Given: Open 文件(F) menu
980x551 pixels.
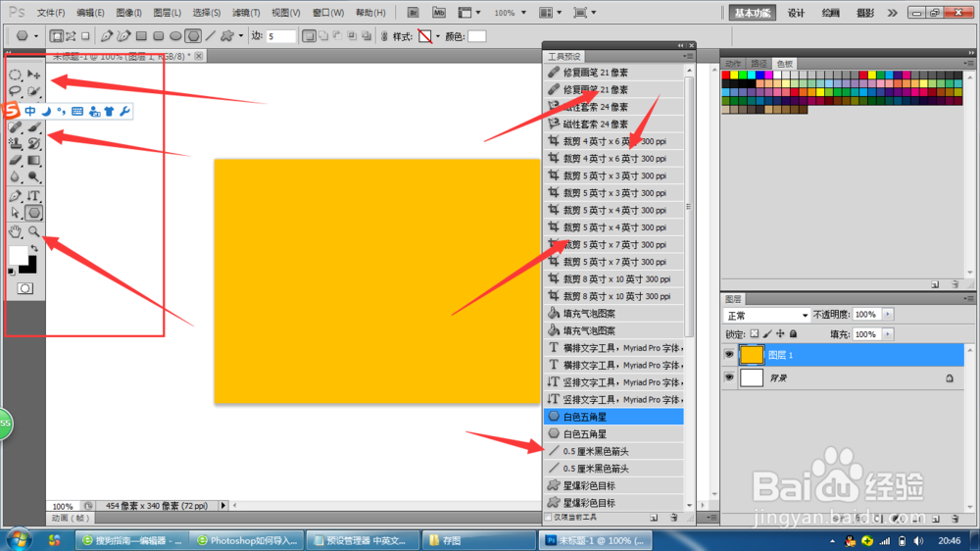Looking at the screenshot, I should [51, 13].
